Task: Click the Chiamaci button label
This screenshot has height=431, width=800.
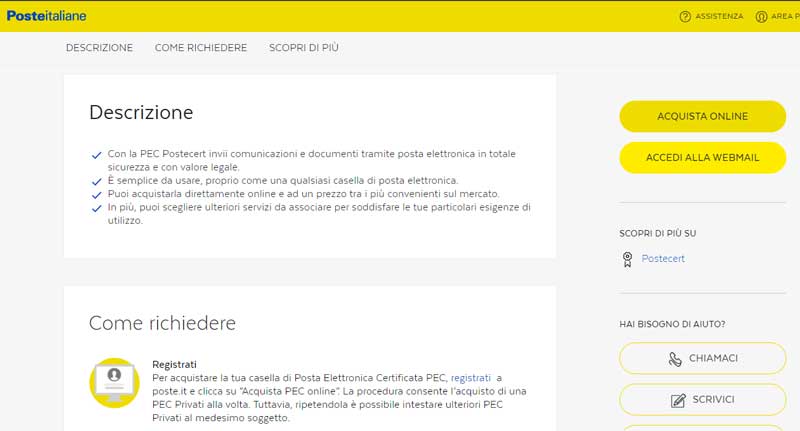Action: (713, 358)
